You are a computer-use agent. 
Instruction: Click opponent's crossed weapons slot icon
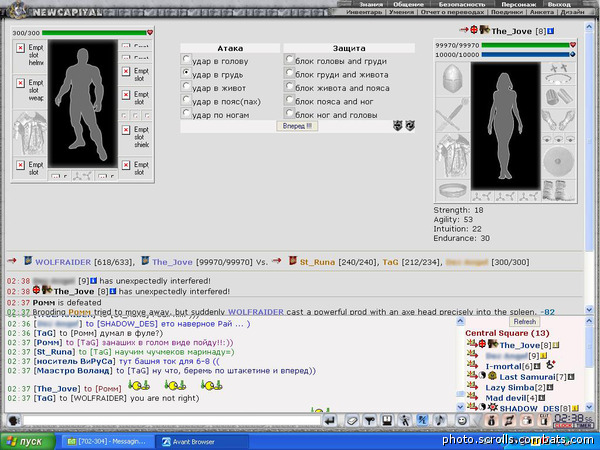click(453, 114)
